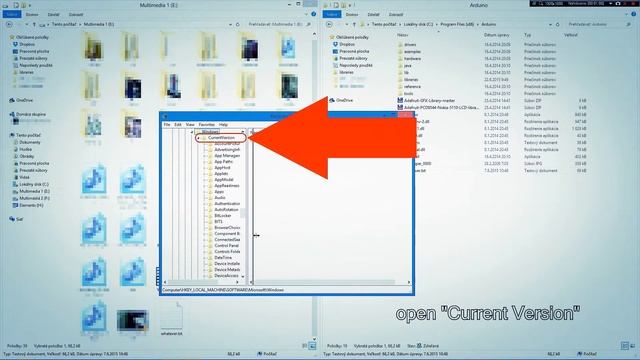Click the right scroll arrow of values pane
This screenshot has width=640, height=360.
tap(409, 282)
